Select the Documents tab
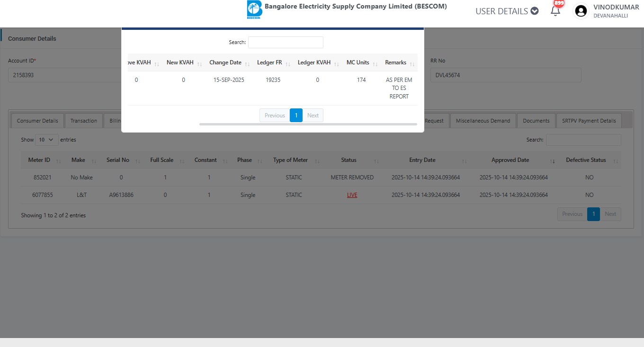Viewport: 644px width, 347px height. (x=536, y=121)
